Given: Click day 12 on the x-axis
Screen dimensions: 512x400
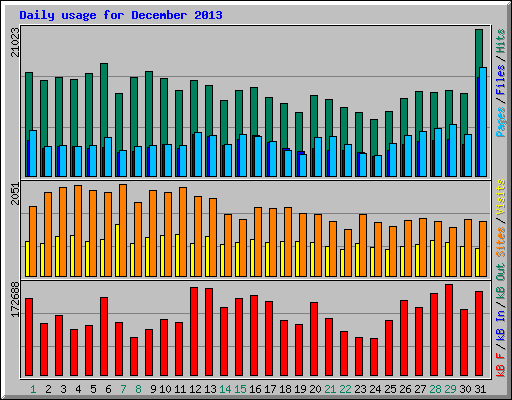Looking at the screenshot, I should point(195,389).
